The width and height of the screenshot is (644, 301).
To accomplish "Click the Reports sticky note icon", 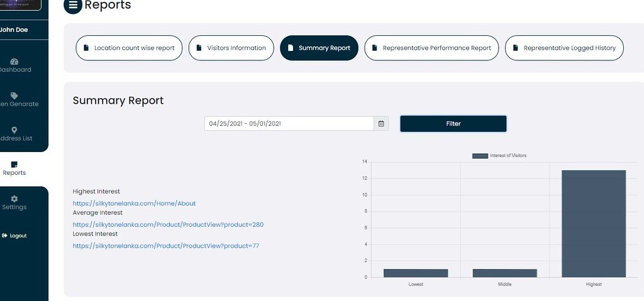I will (14, 165).
